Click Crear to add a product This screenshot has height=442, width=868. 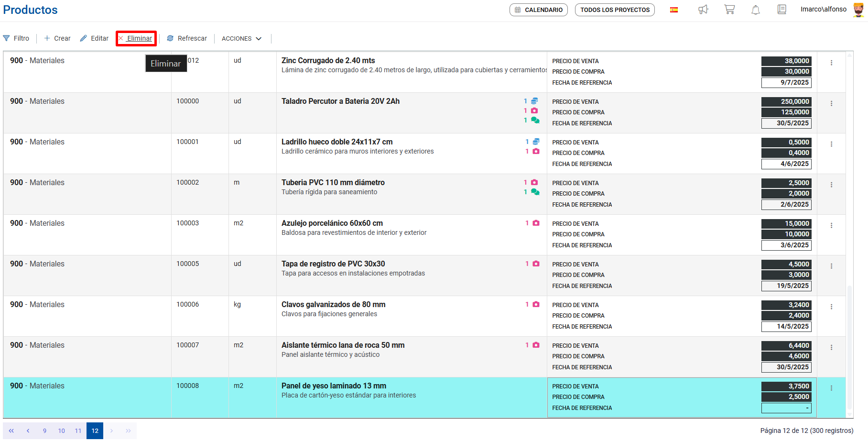pyautogui.click(x=57, y=39)
